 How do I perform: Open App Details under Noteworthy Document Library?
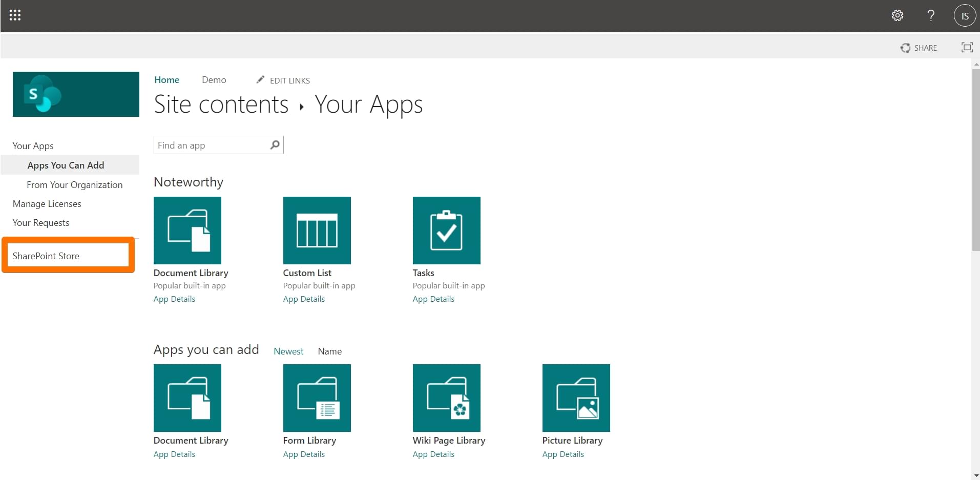pyautogui.click(x=174, y=299)
